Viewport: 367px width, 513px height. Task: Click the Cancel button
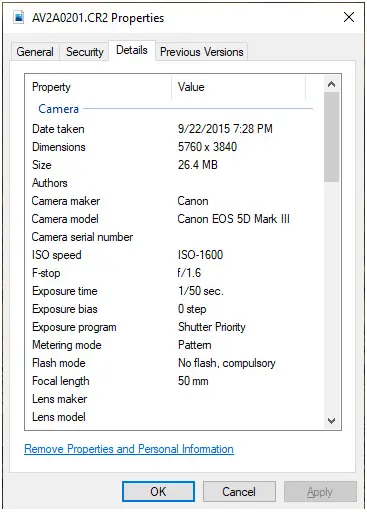pyautogui.click(x=239, y=491)
